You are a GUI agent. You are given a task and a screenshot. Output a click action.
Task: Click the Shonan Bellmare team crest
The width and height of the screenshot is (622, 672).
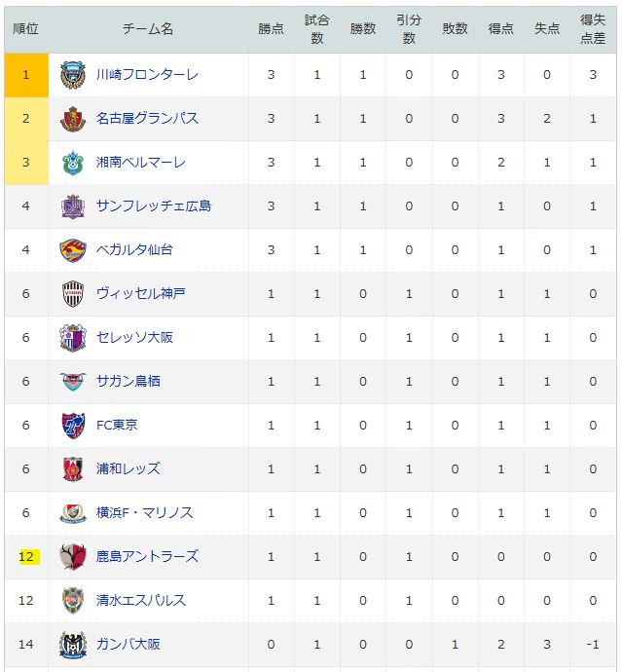[73, 163]
